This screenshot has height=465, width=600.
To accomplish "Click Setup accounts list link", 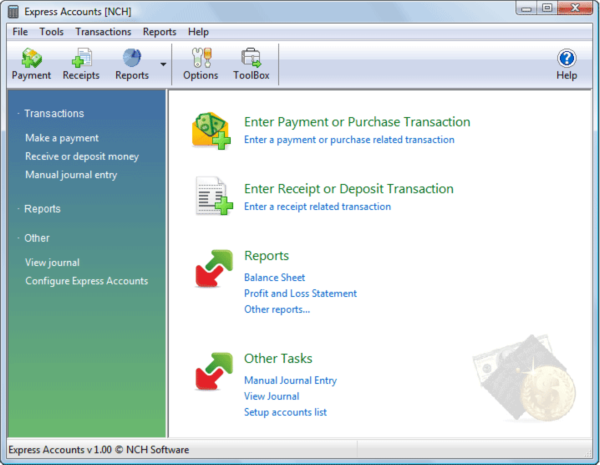I will point(285,412).
